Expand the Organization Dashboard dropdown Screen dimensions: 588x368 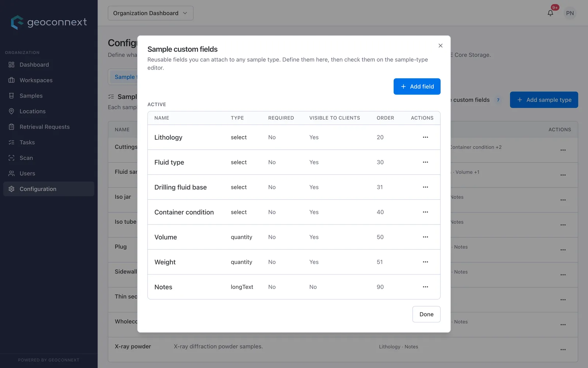[x=150, y=13]
